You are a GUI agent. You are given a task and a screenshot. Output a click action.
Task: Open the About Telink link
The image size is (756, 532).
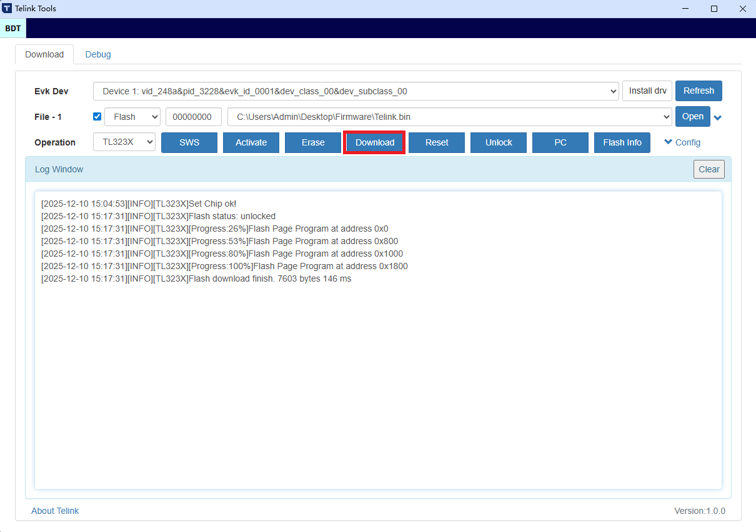click(x=55, y=511)
